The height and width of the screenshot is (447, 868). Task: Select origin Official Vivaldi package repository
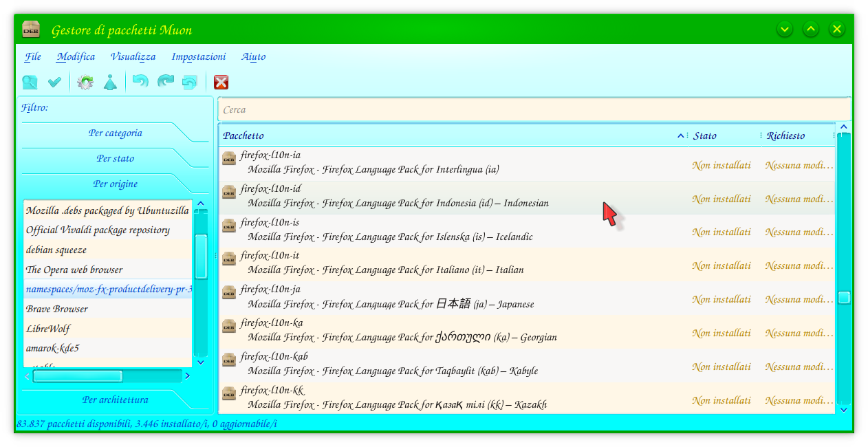[107, 230]
